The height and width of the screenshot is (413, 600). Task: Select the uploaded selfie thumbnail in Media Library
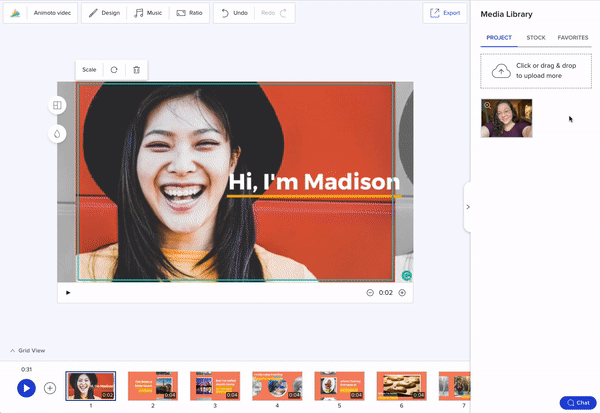tap(507, 118)
